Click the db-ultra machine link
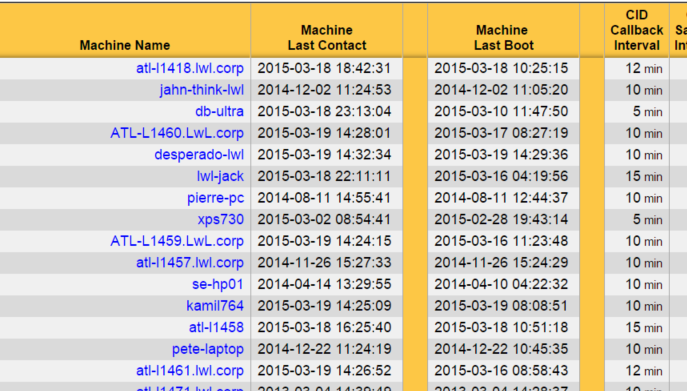Viewport: 687px width, 391px height. pyautogui.click(x=219, y=111)
